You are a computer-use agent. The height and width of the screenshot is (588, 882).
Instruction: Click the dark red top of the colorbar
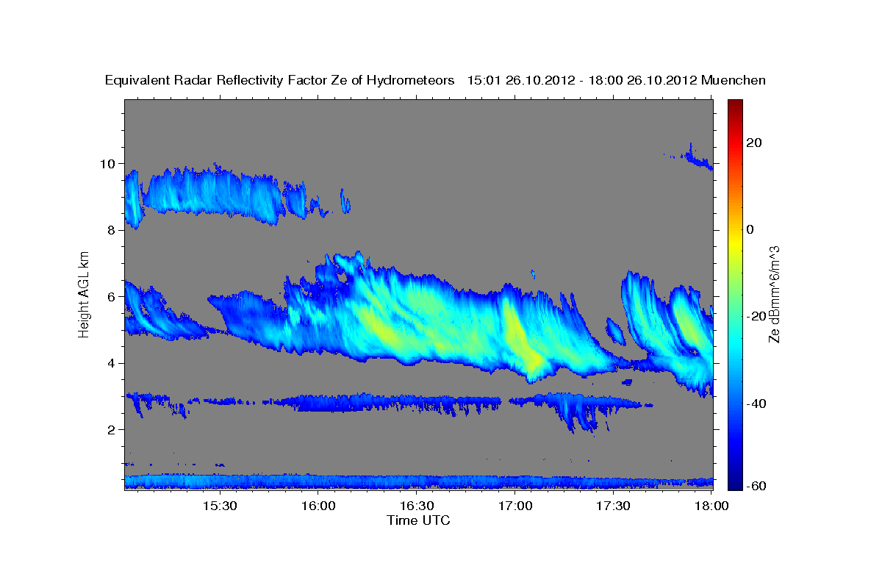point(735,105)
